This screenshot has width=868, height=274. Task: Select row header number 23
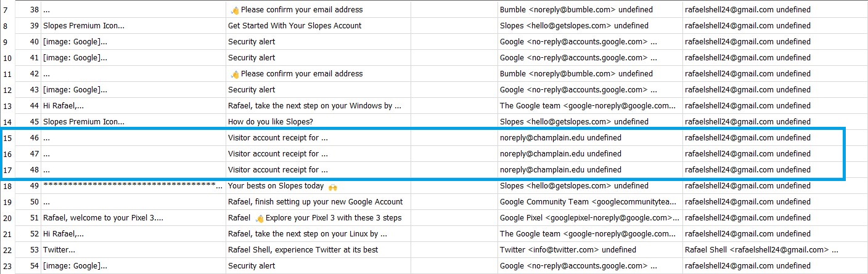tap(6, 266)
